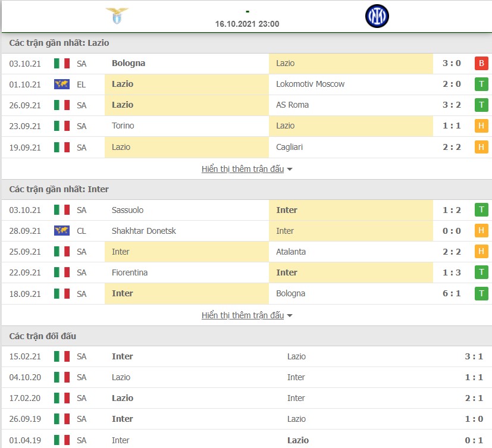
Task: Click the 'Các trận đối đầu' header
Action: click(x=247, y=336)
